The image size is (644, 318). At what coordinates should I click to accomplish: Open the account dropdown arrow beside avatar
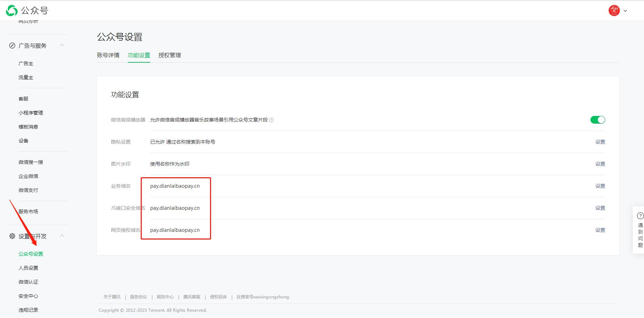[x=625, y=11]
